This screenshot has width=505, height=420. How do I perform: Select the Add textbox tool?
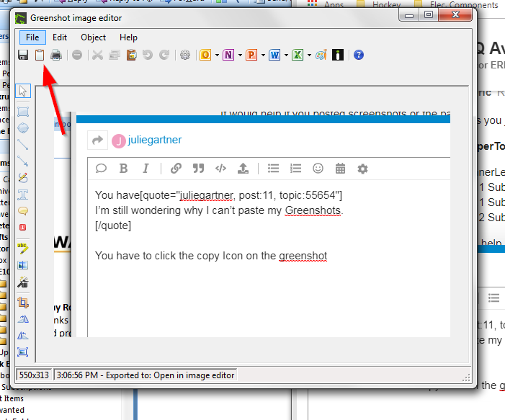[23, 195]
